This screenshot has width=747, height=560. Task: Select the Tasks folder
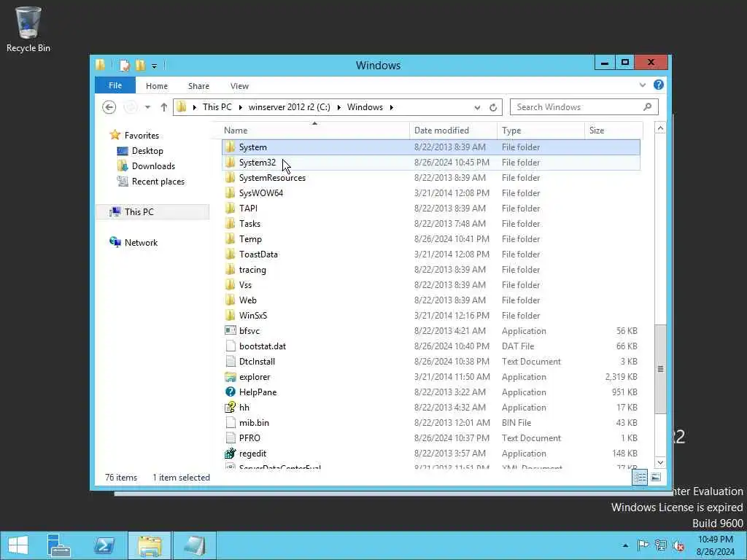(x=249, y=223)
